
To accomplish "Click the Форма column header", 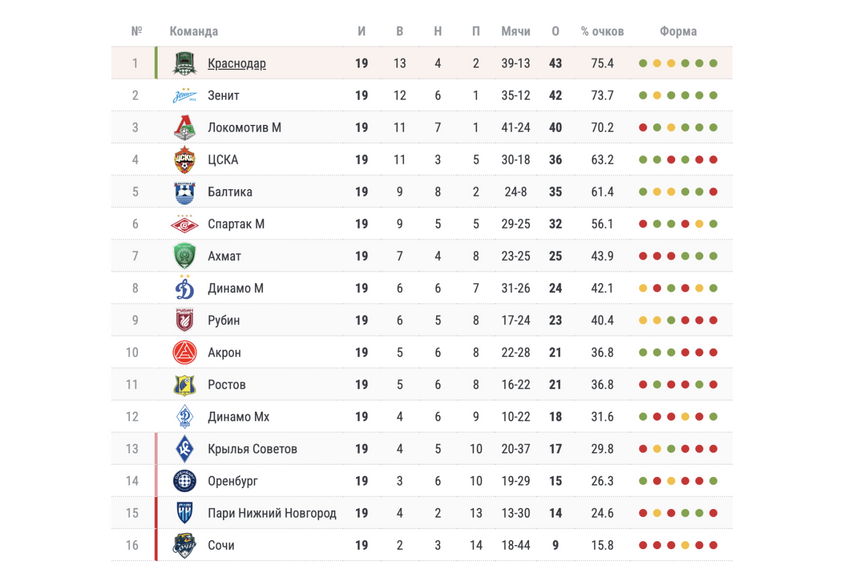I will click(x=679, y=32).
